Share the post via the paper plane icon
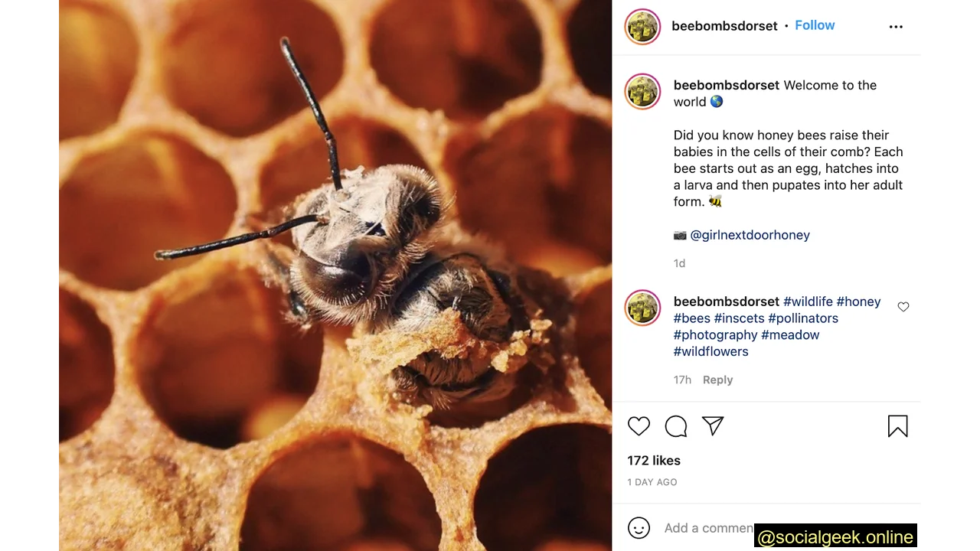This screenshot has width=980, height=551. tap(713, 426)
